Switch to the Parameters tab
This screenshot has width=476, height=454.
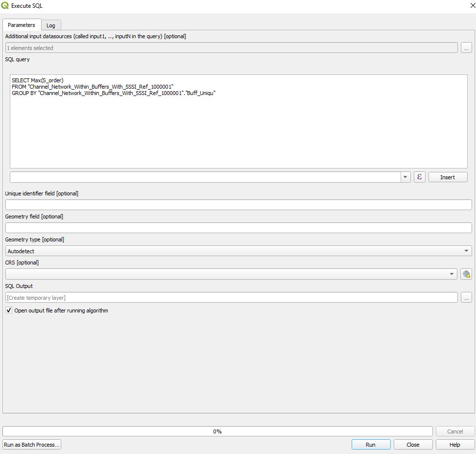pyautogui.click(x=22, y=25)
